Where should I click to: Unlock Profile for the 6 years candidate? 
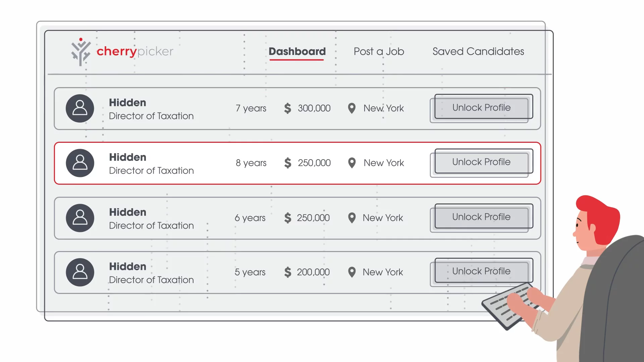(x=481, y=217)
